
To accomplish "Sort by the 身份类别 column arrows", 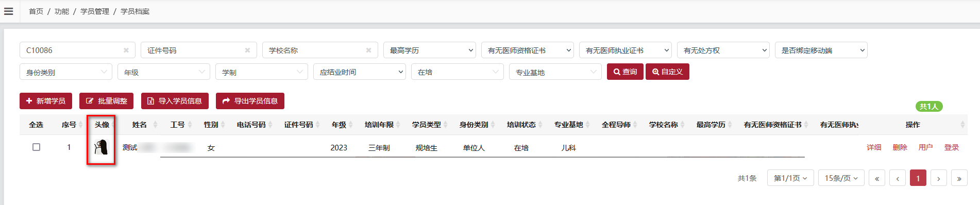I will click(493, 125).
